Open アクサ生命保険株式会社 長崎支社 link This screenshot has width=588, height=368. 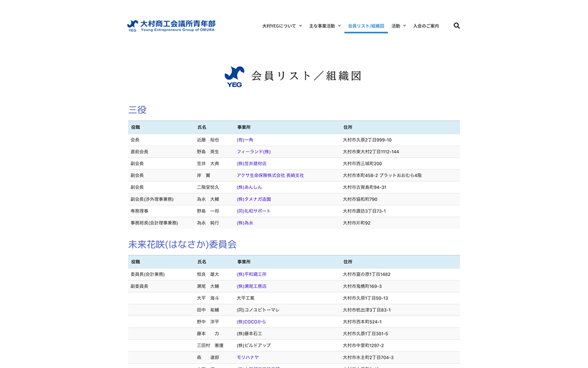coord(270,175)
